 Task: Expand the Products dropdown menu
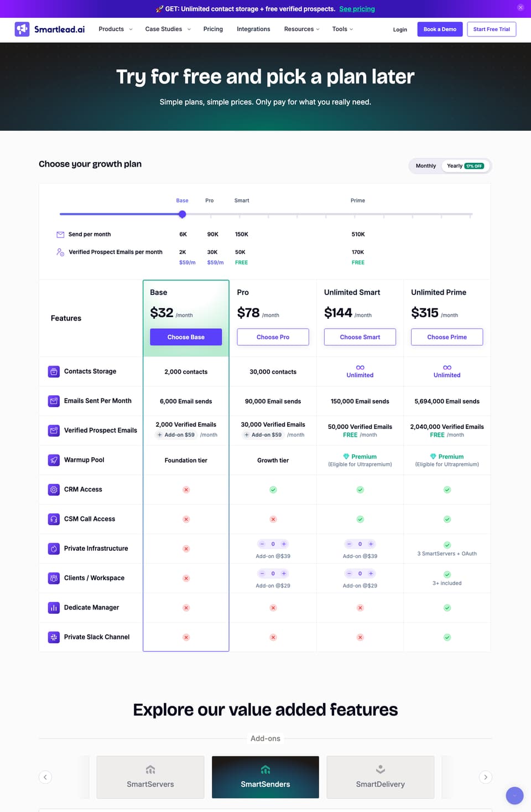pos(115,29)
